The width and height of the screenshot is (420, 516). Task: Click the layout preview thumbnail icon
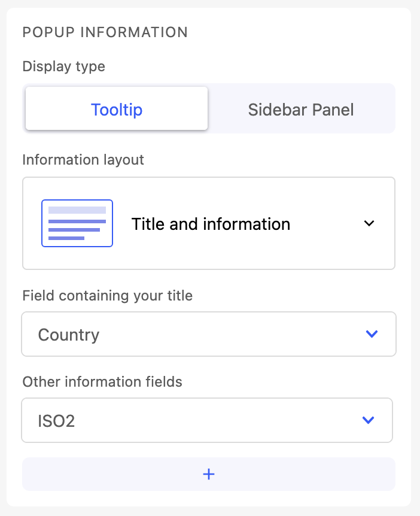click(x=77, y=223)
